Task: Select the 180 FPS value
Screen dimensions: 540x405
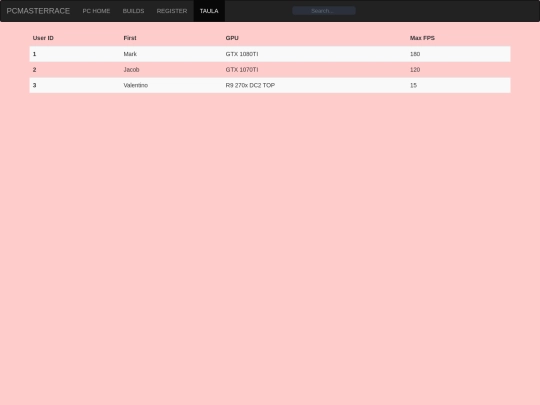Action: (x=415, y=54)
